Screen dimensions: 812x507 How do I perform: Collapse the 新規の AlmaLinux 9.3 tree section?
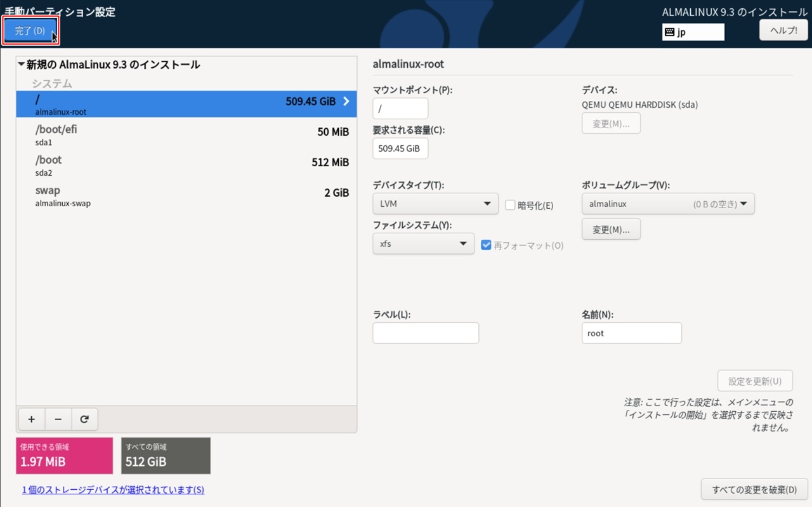(x=22, y=65)
